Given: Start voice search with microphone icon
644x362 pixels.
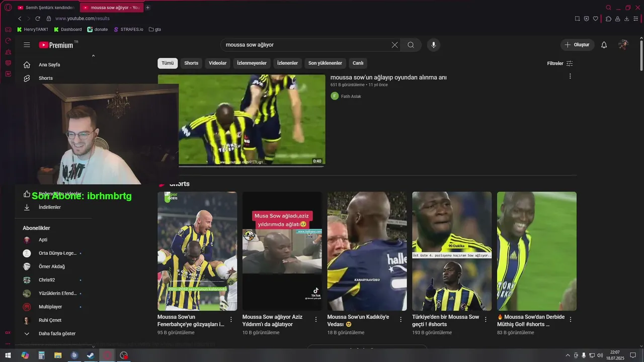Looking at the screenshot, I should tap(434, 45).
